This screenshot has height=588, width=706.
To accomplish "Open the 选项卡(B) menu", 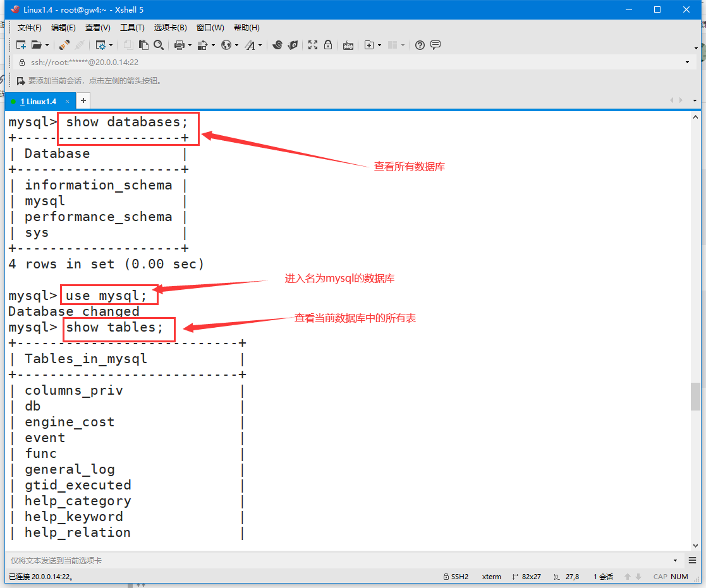I will 170,27.
